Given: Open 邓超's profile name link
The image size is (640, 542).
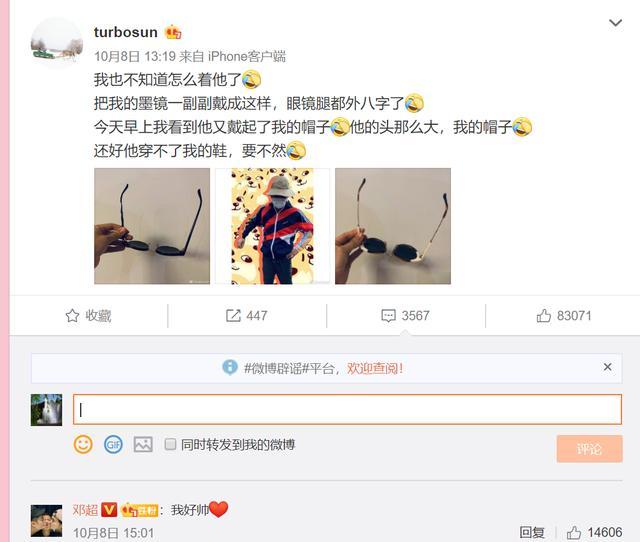Looking at the screenshot, I should tap(85, 510).
